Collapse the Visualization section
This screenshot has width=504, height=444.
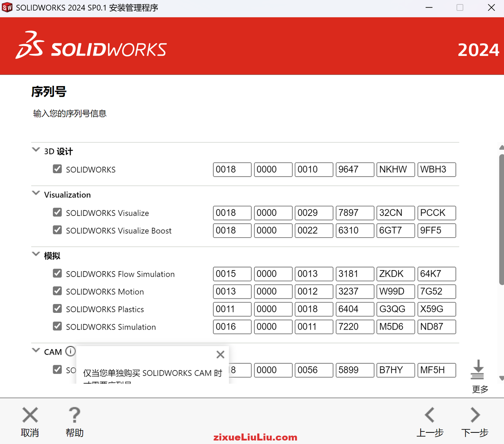pyautogui.click(x=36, y=193)
